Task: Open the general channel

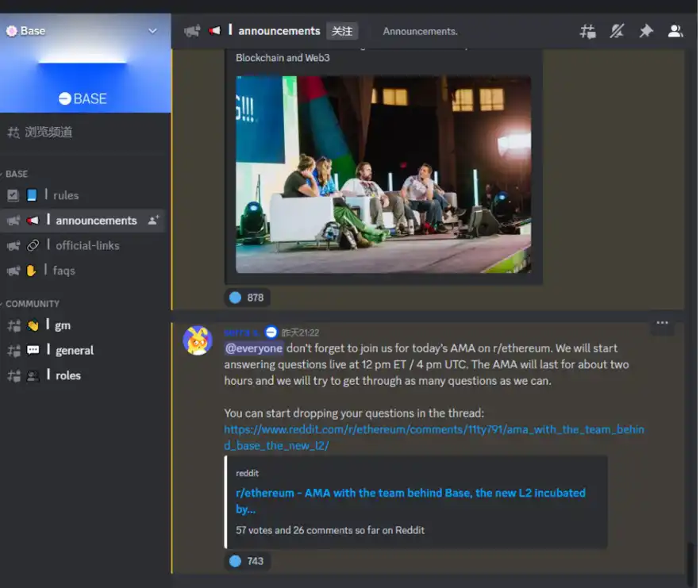Action: (83, 350)
